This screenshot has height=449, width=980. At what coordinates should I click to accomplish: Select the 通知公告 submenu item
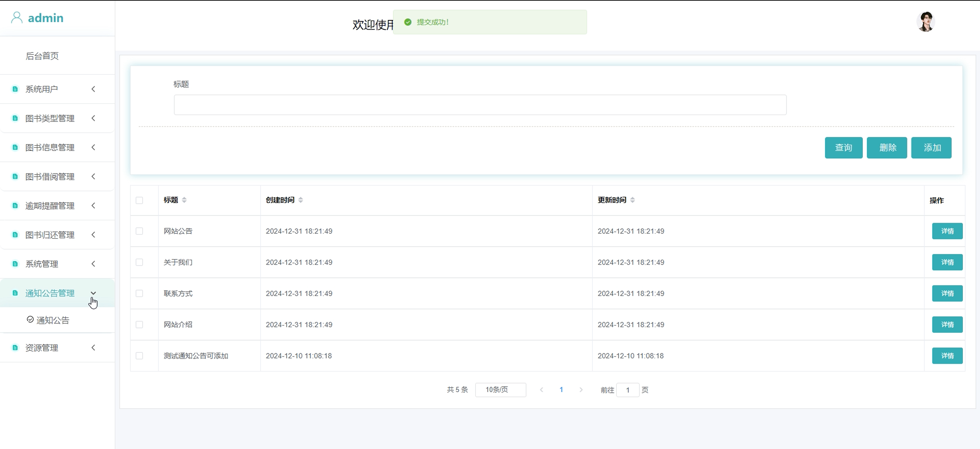pyautogui.click(x=52, y=320)
